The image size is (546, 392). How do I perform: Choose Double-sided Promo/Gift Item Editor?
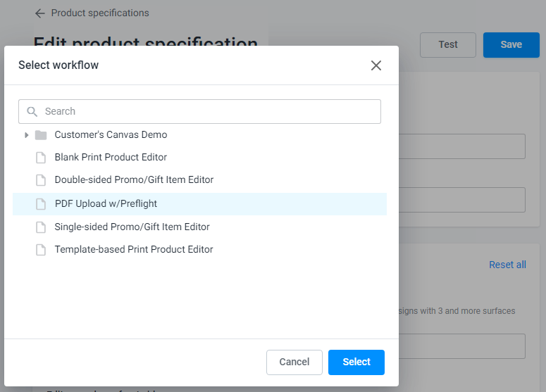[134, 180]
